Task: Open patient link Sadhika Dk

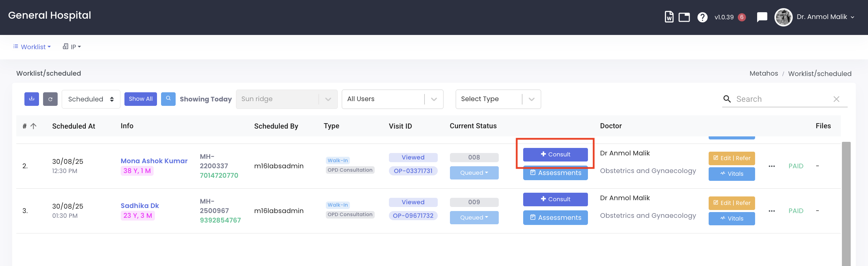Action: [140, 206]
